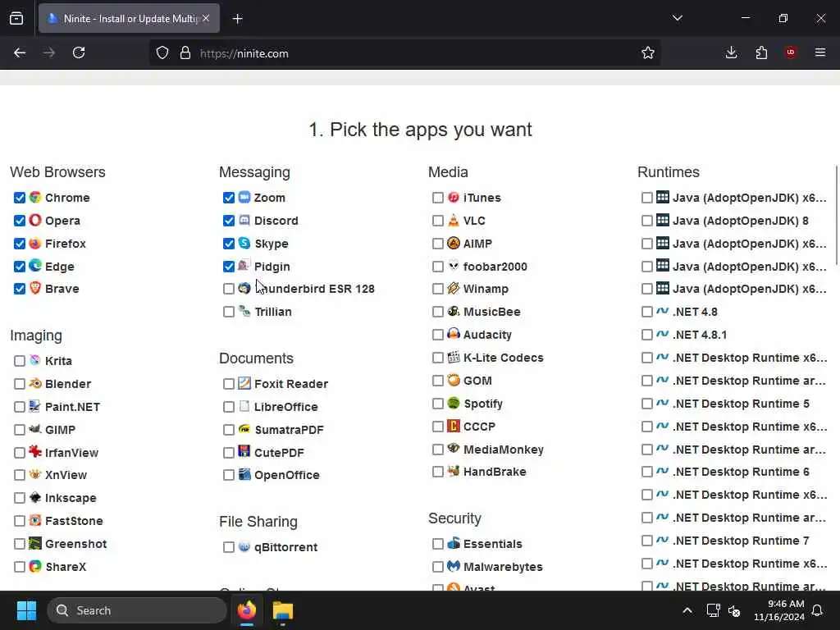Open the Firefox View button
Image resolution: width=840 pixels, height=630 pixels.
coord(16,18)
